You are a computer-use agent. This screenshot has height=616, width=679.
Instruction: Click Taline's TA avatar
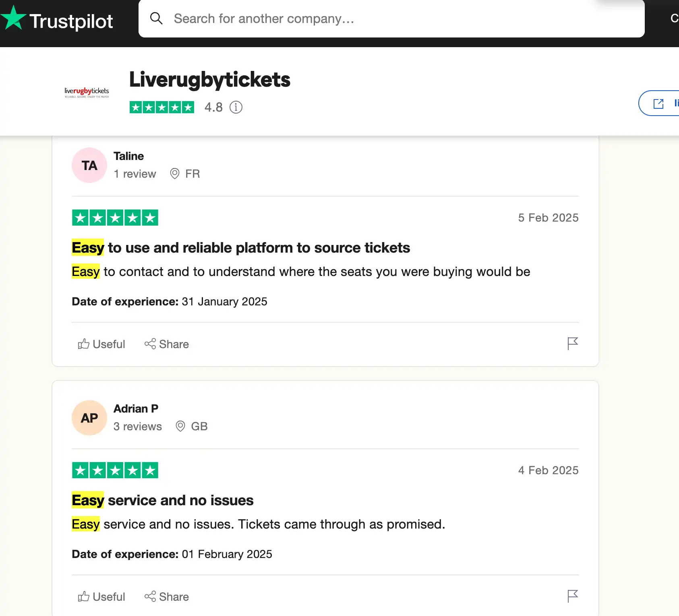point(89,165)
